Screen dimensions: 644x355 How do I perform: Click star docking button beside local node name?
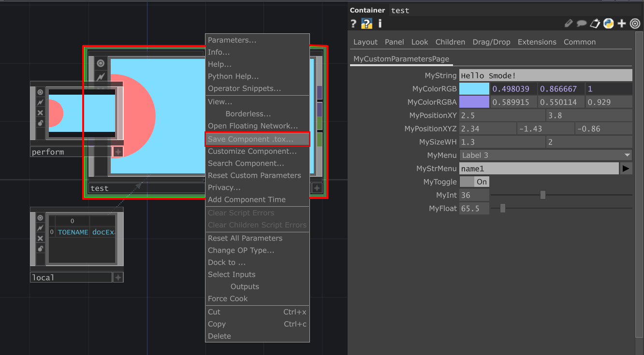coord(118,277)
